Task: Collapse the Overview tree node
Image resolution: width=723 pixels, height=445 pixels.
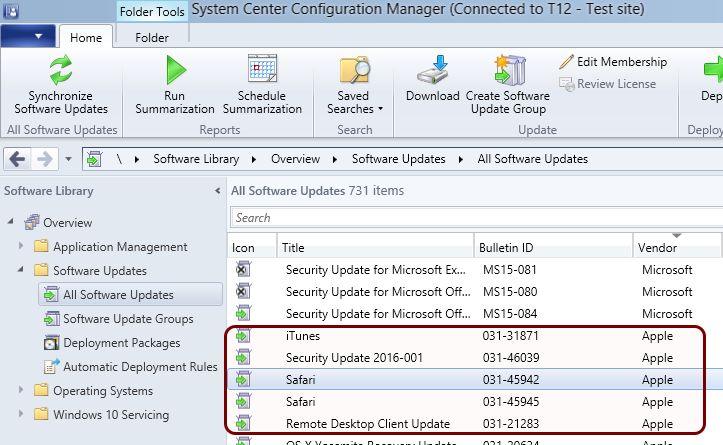Action: click(x=11, y=222)
